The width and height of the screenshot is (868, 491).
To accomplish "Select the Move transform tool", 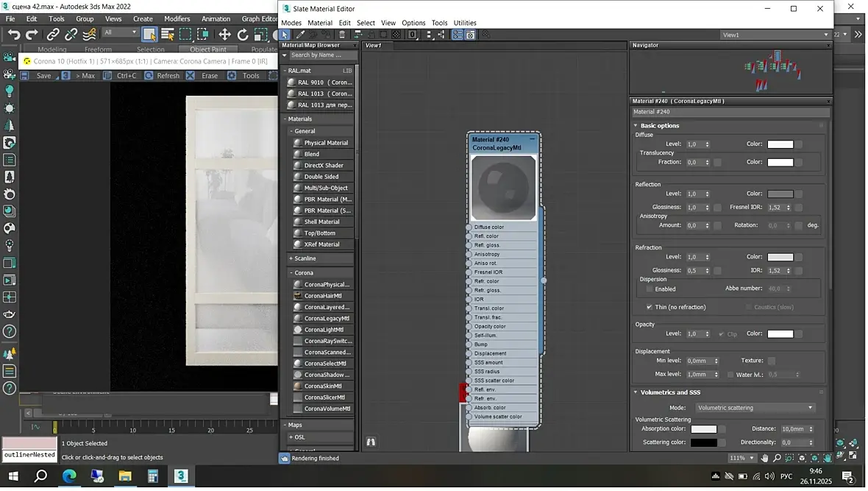I will 224,34.
